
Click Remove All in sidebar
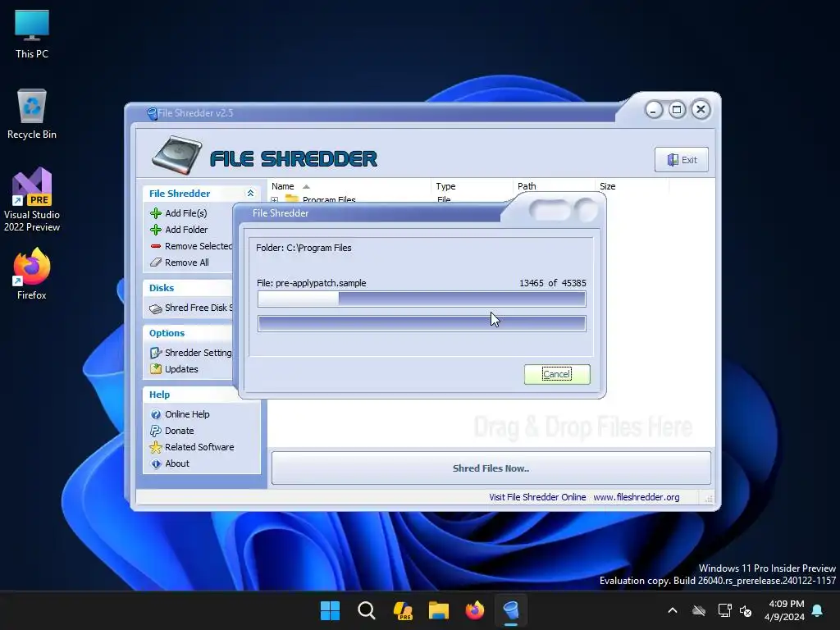187,262
